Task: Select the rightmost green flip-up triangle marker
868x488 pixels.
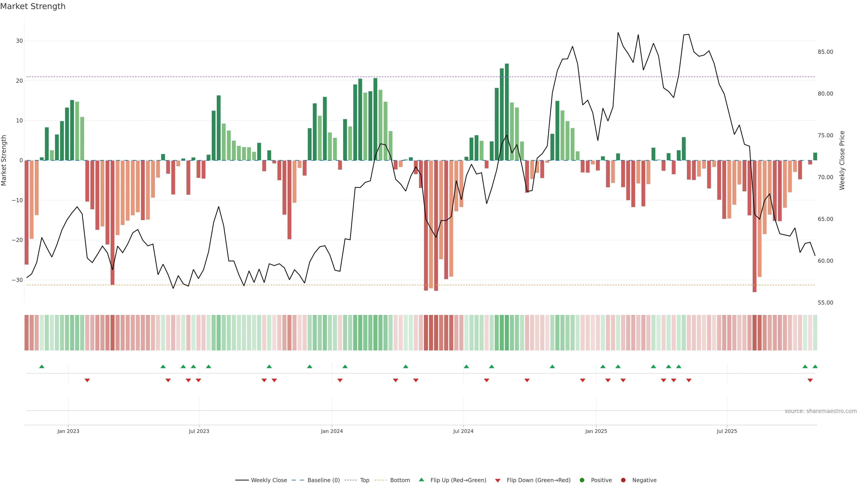Action: coord(815,366)
